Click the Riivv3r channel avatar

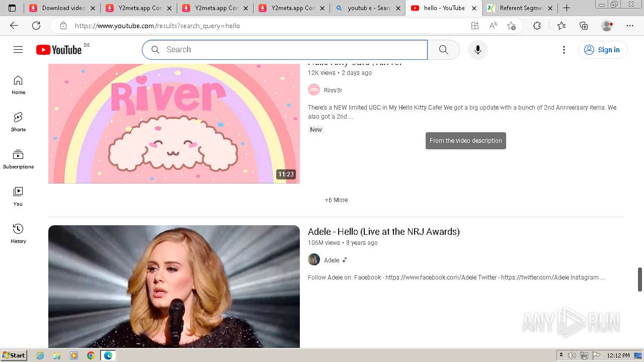coord(314,90)
